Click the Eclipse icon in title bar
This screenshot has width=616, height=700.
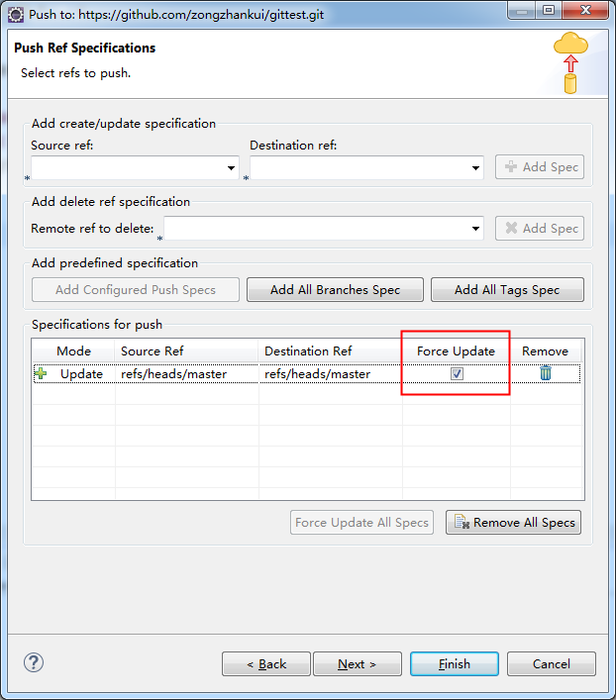pos(16,14)
